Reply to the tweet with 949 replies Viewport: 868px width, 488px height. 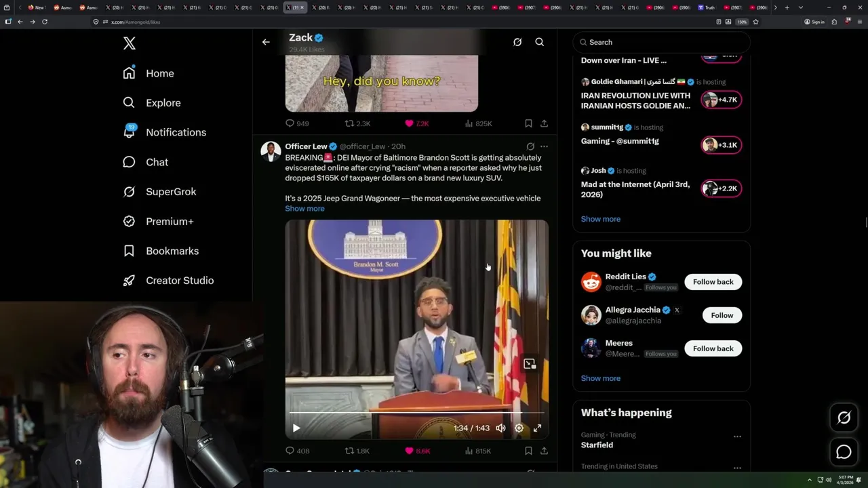point(297,123)
